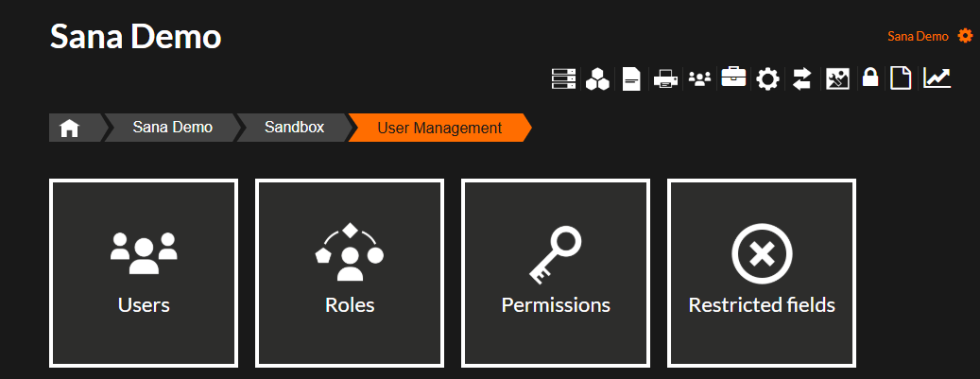Image resolution: width=980 pixels, height=379 pixels.
Task: Click the blank page toolbar icon
Action: point(901,78)
